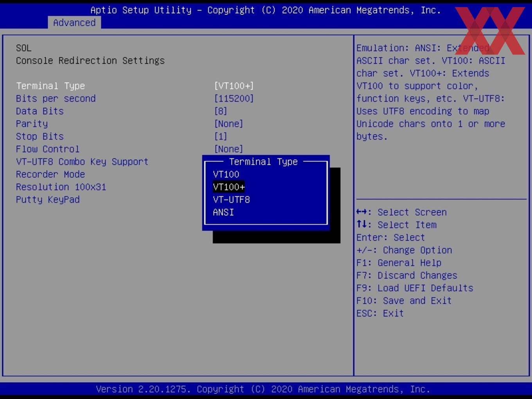
Task: Click the ESC: Exit hint
Action: tap(380, 313)
